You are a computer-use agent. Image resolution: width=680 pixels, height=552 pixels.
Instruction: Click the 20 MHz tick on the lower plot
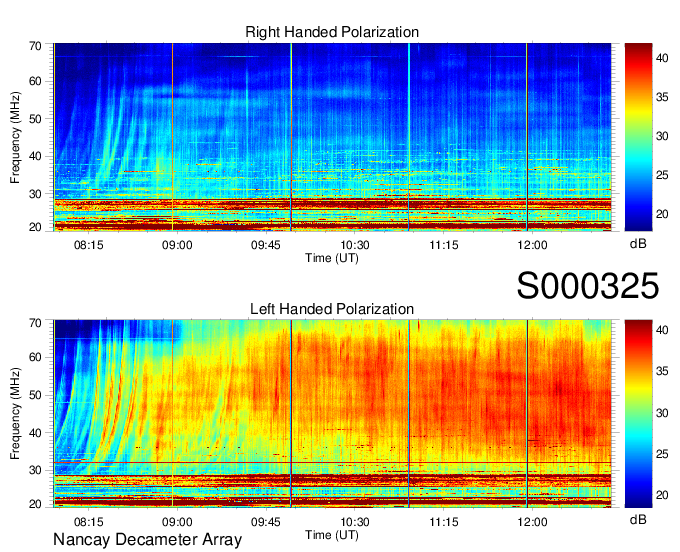[x=35, y=504]
